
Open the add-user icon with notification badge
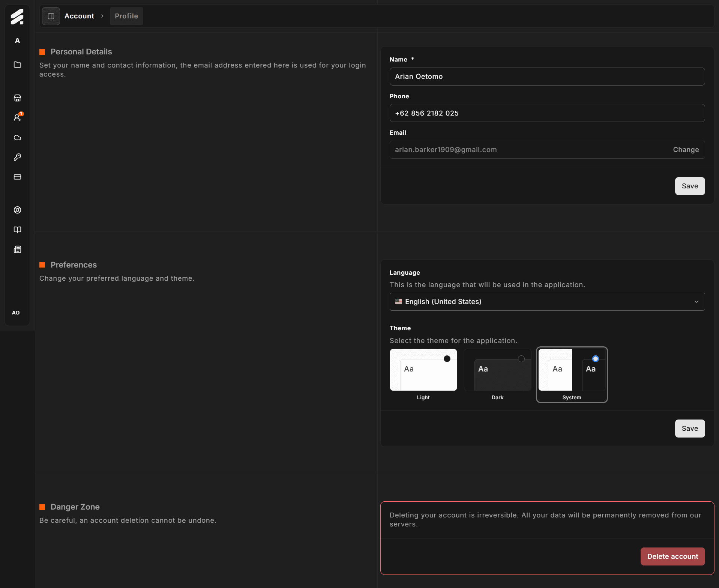pyautogui.click(x=17, y=117)
